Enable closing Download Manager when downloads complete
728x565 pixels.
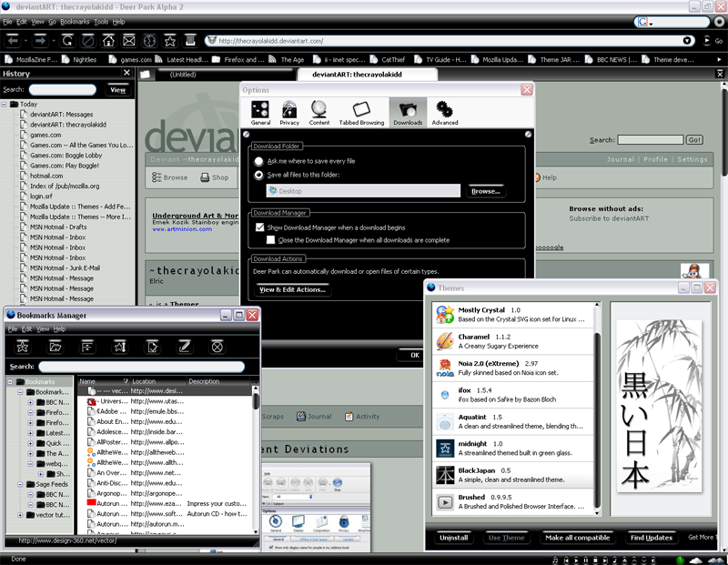coord(271,240)
